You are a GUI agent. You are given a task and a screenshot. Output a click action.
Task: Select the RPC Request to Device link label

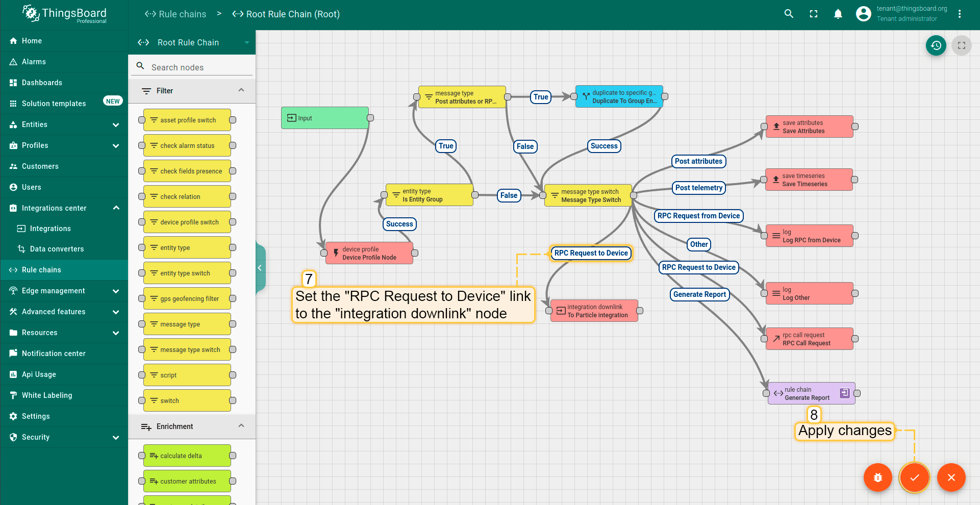point(591,253)
